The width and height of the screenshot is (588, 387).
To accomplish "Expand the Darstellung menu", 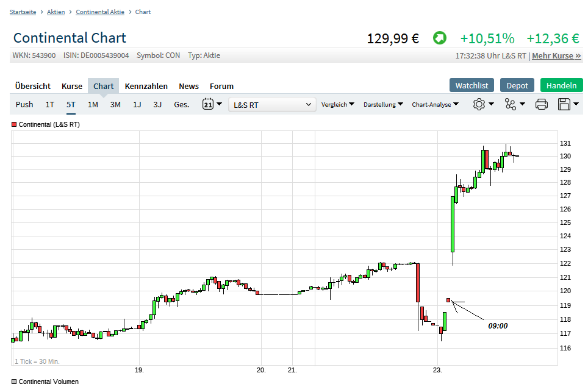I will 383,104.
